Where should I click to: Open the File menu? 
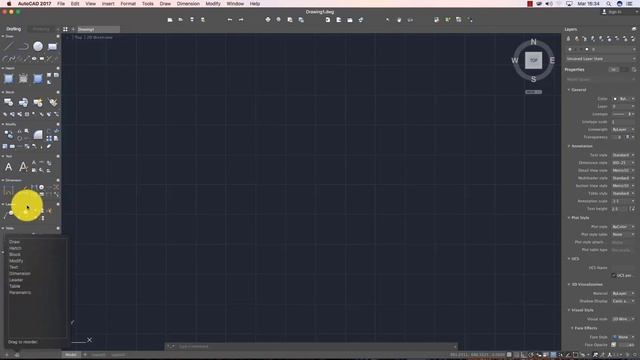[61, 4]
